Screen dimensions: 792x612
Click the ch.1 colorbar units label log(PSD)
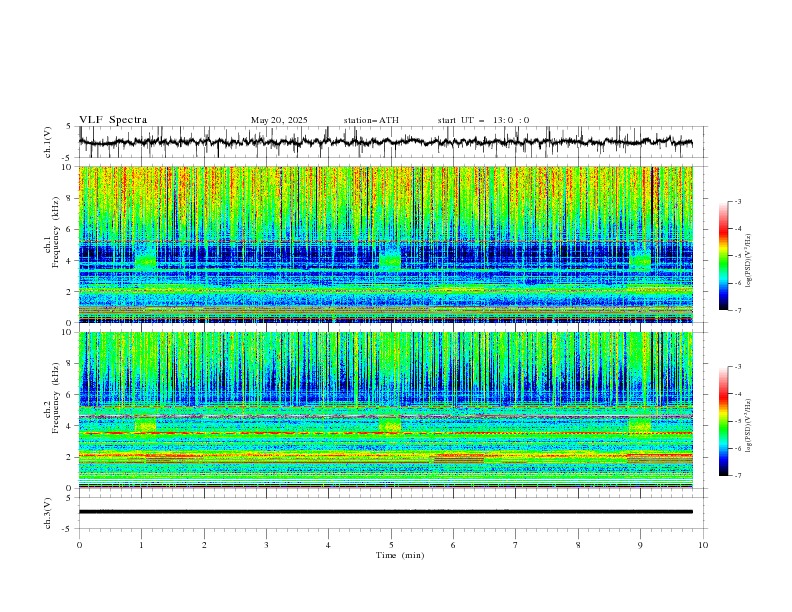click(749, 261)
